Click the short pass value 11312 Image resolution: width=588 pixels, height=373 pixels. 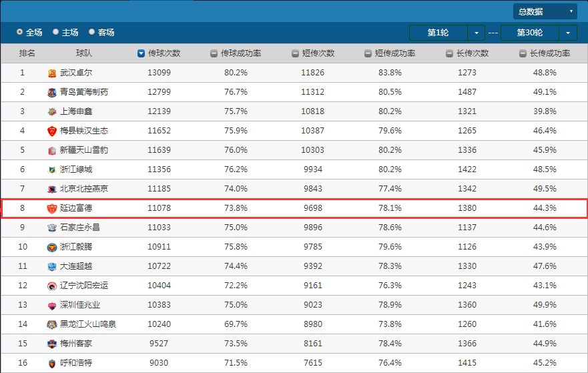pyautogui.click(x=313, y=92)
